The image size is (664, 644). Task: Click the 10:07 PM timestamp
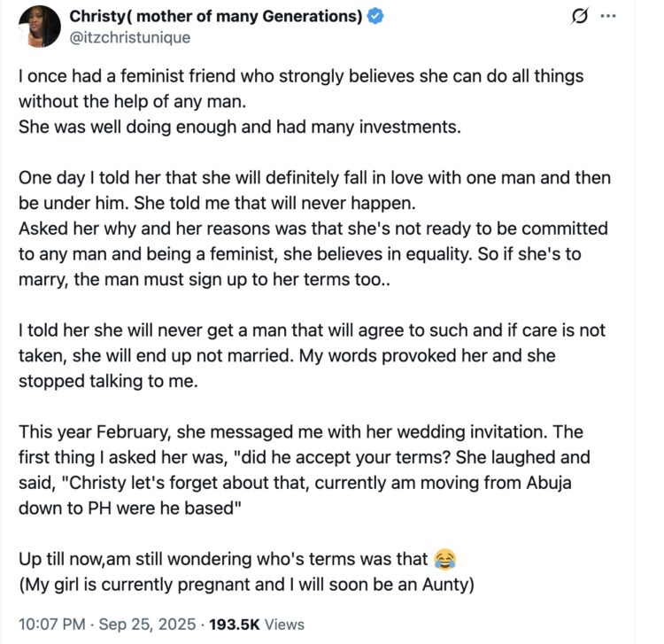(50, 624)
